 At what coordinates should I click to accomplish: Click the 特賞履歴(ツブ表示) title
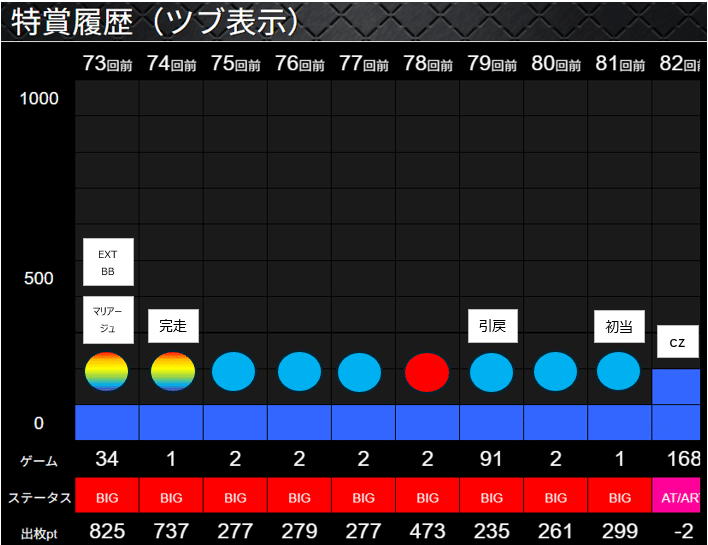154,22
